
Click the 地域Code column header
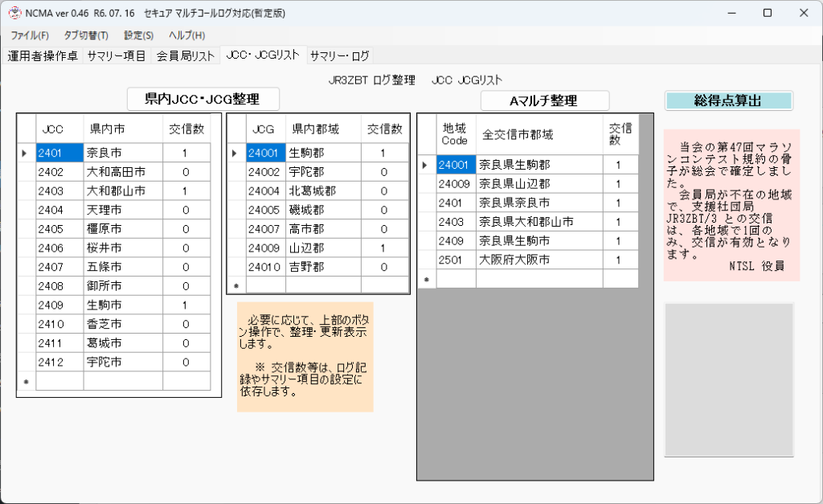pyautogui.click(x=455, y=134)
